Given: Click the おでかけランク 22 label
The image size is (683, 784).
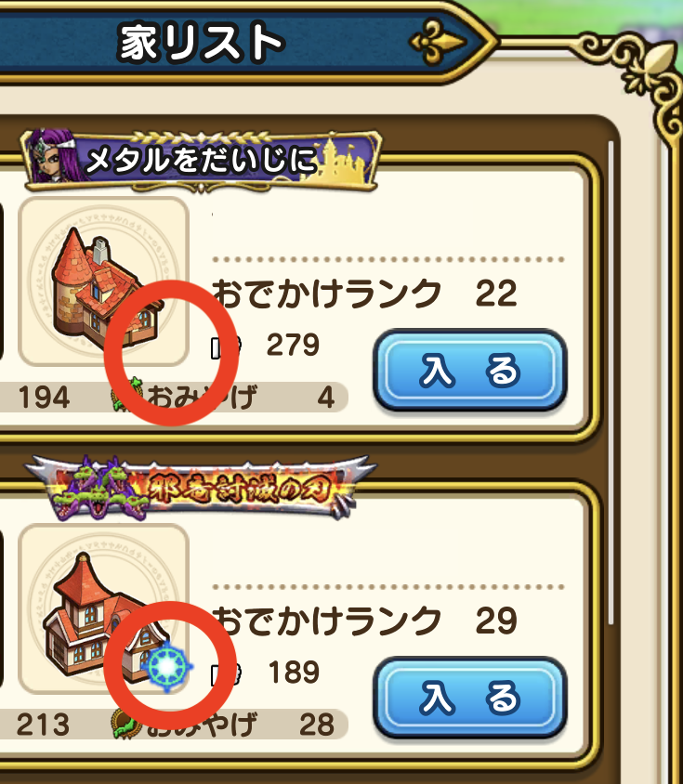Looking at the screenshot, I should [365, 293].
